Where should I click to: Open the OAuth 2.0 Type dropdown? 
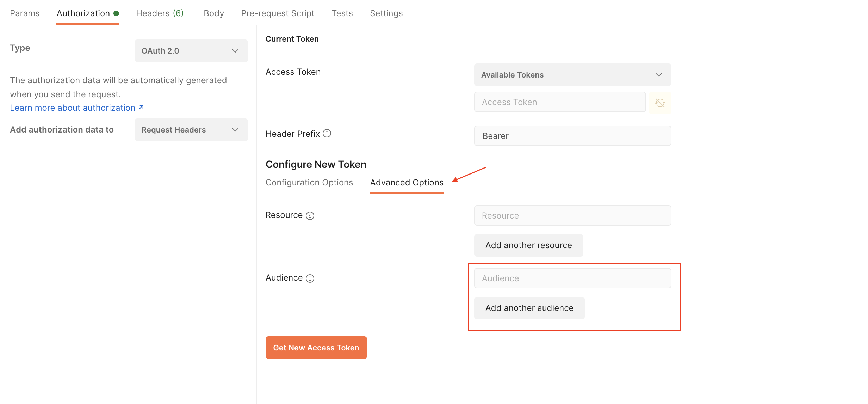point(191,50)
